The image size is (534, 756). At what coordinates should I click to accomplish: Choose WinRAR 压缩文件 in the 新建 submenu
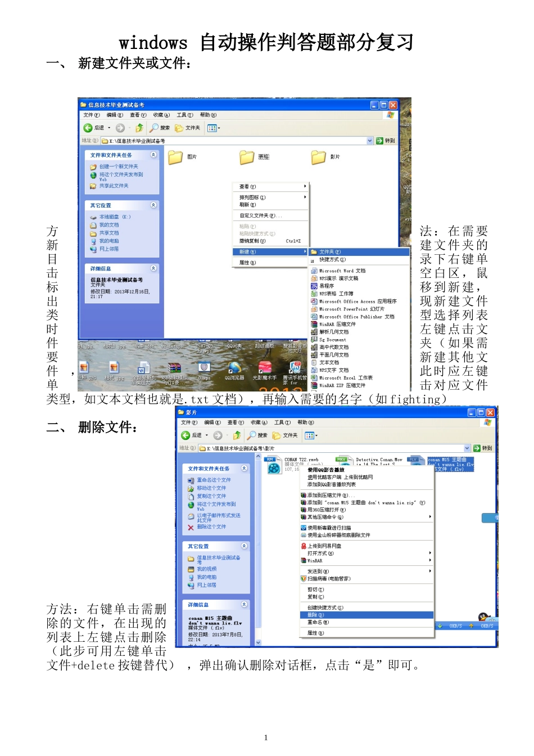click(359, 324)
